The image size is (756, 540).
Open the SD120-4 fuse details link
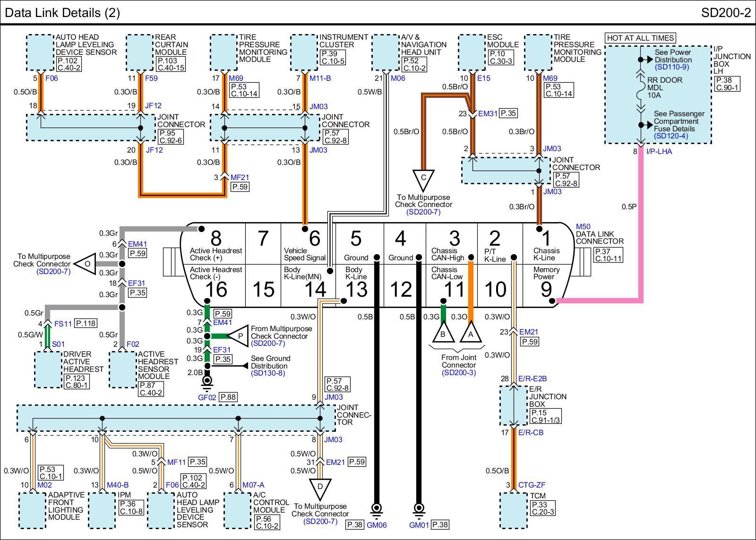[x=671, y=136]
